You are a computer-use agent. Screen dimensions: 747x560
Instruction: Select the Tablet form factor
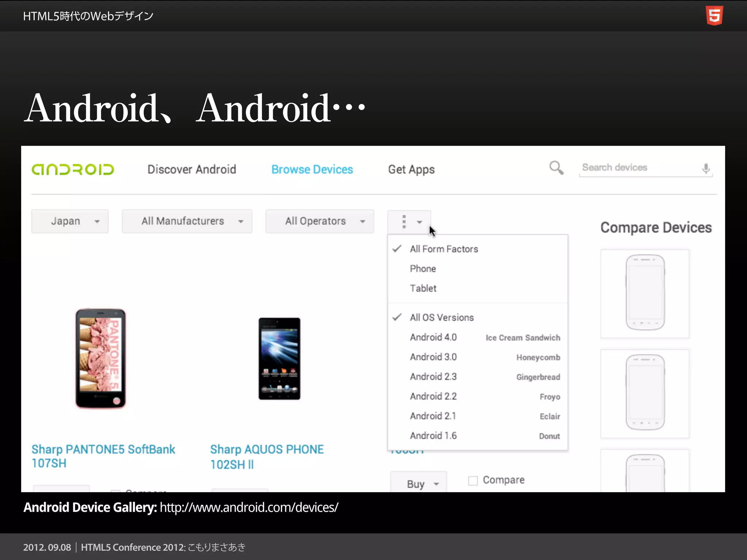[478, 288]
